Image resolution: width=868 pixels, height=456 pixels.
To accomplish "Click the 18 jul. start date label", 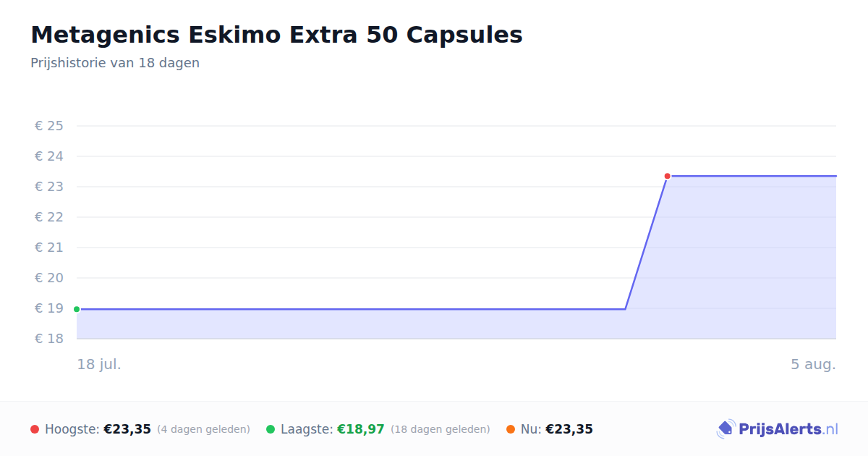I will point(99,364).
